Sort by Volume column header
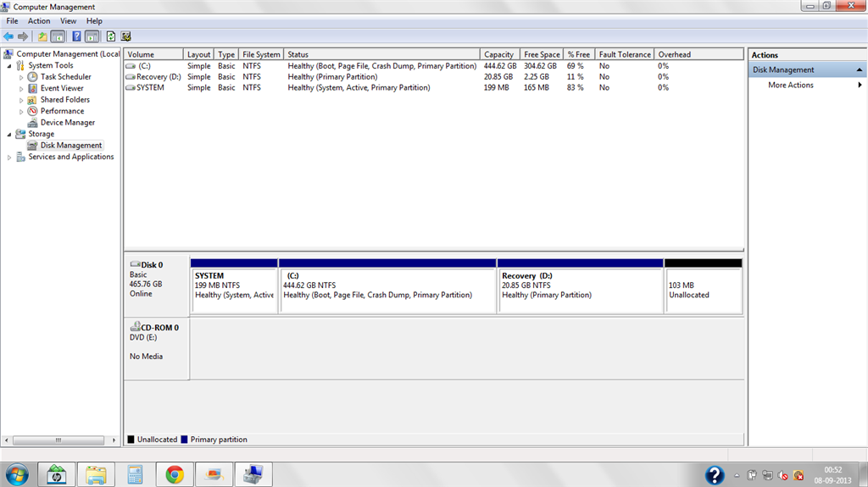This screenshot has height=487, width=868. [x=154, y=54]
